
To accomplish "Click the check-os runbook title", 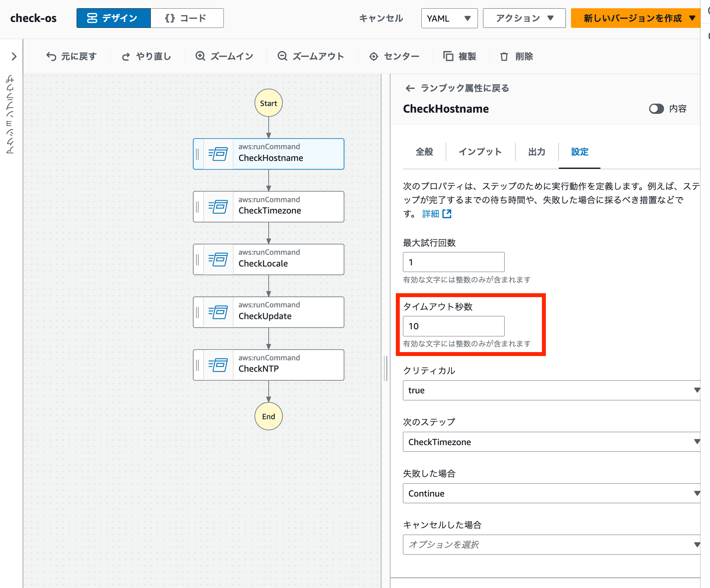I will click(33, 18).
